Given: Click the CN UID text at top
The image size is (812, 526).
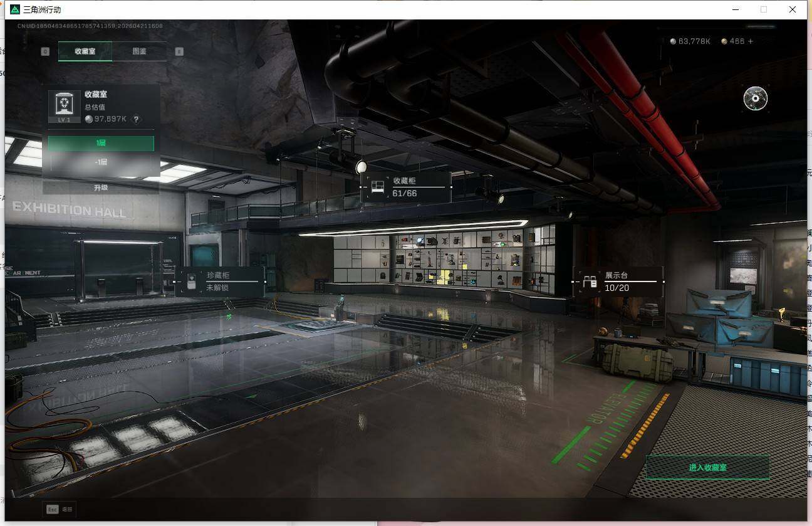Looking at the screenshot, I should [90, 26].
